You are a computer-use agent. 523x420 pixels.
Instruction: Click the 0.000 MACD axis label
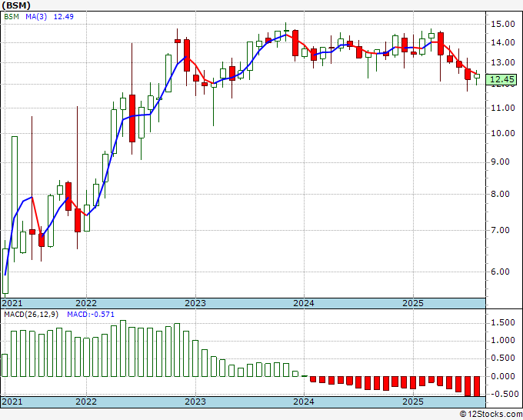pyautogui.click(x=503, y=376)
